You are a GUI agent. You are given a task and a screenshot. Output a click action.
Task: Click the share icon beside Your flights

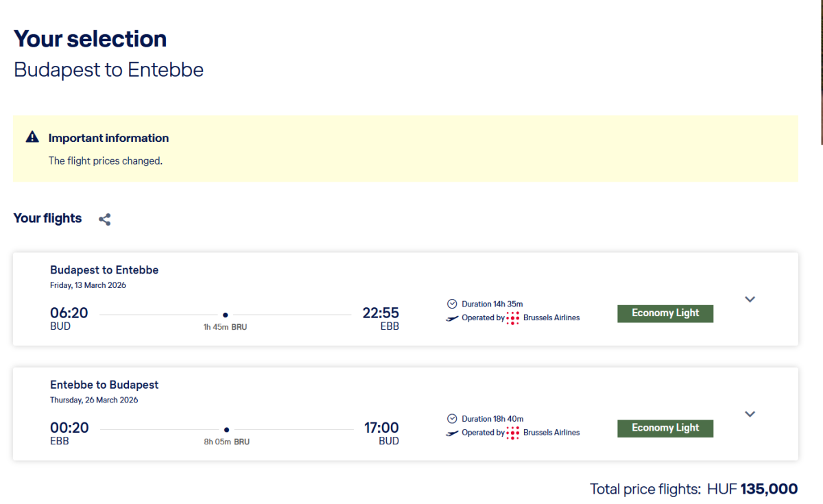[x=104, y=219]
